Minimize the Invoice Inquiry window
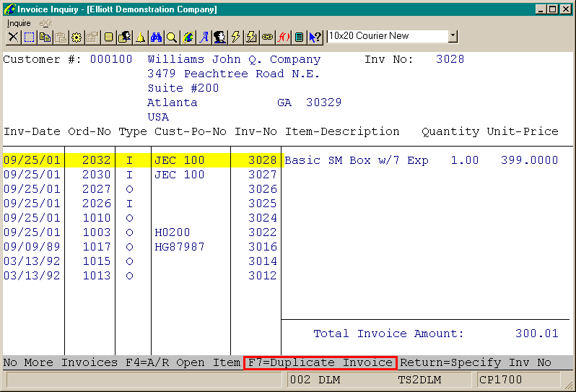The height and width of the screenshot is (392, 576). point(540,9)
